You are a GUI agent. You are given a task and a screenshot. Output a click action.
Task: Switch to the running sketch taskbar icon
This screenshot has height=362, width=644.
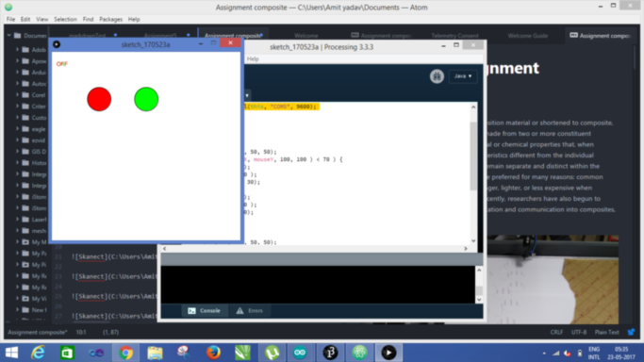388,353
